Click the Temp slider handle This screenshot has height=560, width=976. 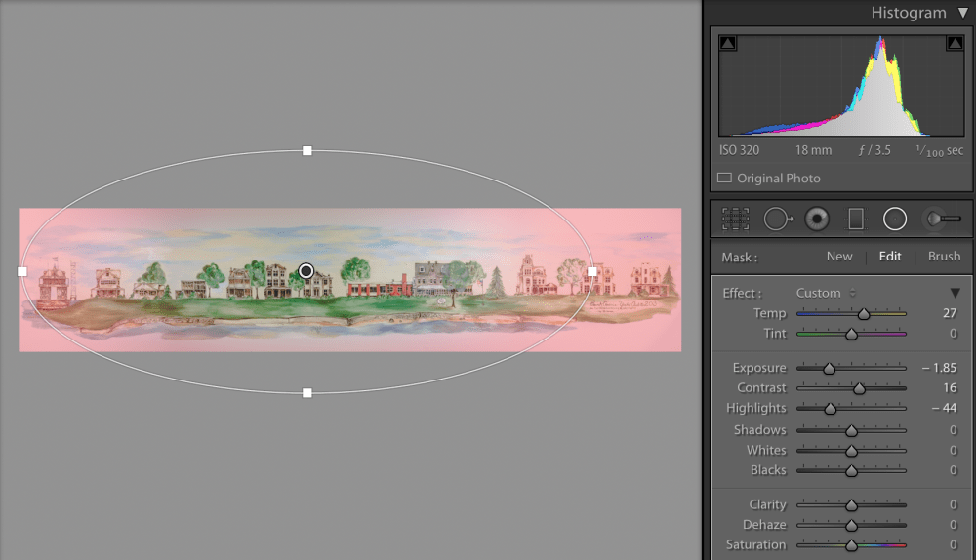point(864,314)
